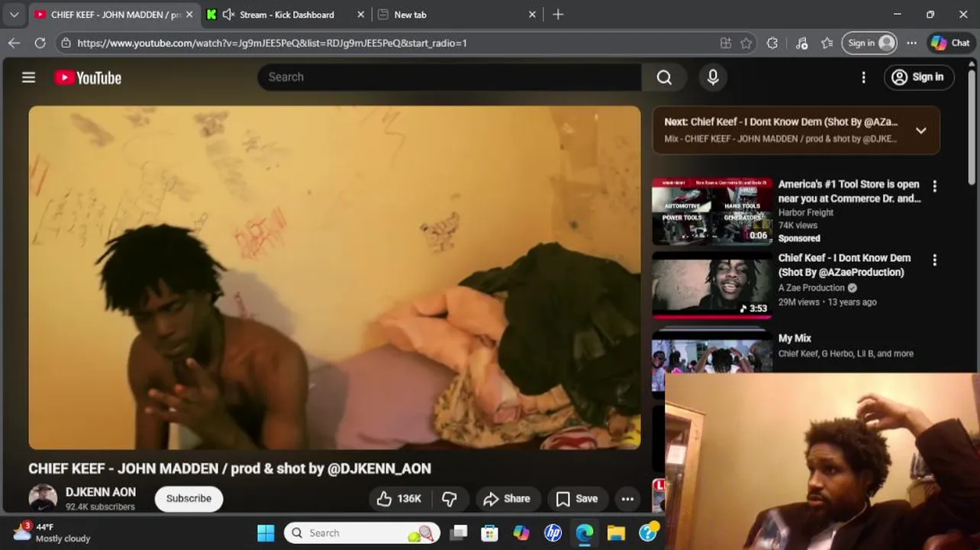Click Harbor Freight advertiser name
Image resolution: width=980 pixels, height=550 pixels.
805,212
